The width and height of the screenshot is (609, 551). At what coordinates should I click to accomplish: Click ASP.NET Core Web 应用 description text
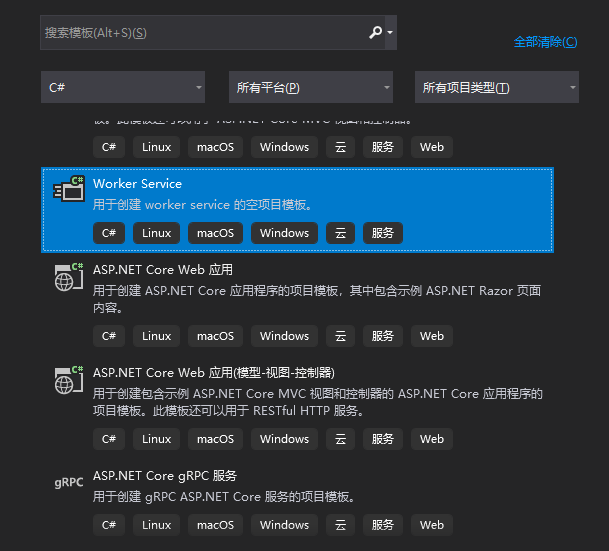tap(317, 299)
